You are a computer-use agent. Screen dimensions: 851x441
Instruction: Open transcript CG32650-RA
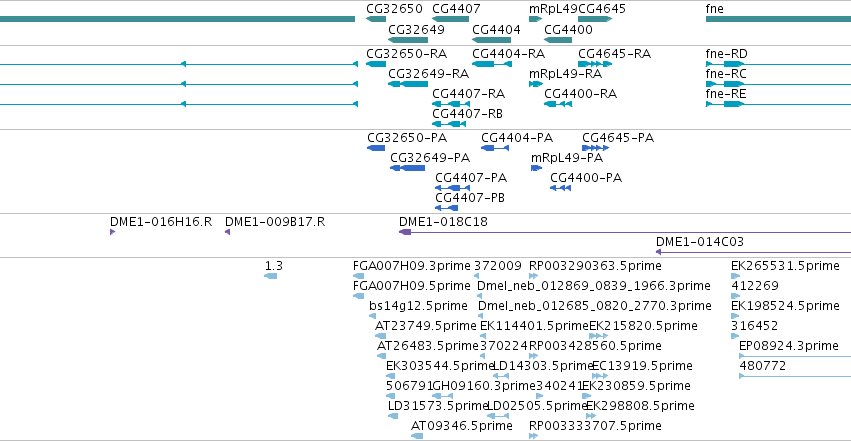pyautogui.click(x=407, y=54)
